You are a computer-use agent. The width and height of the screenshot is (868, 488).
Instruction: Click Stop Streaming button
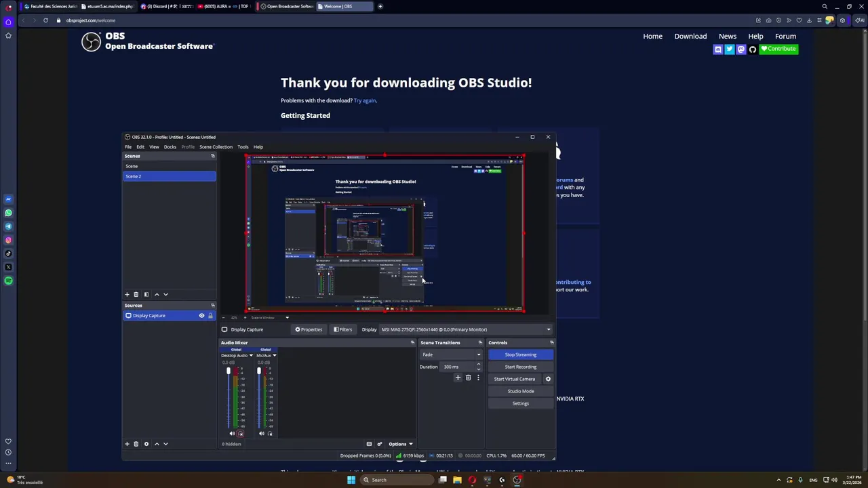click(521, 354)
